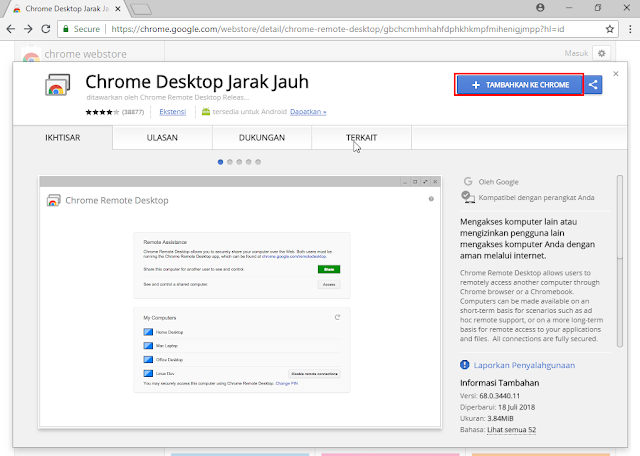Click the version text 68.0.3440.11
640x456 pixels.
[x=500, y=396]
